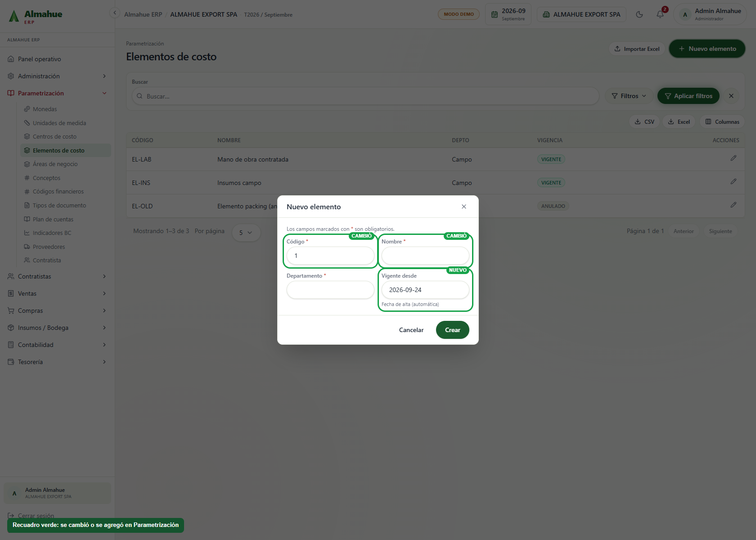Edit EL-OLD row with pencil icon
The width and height of the screenshot is (756, 540).
(733, 205)
